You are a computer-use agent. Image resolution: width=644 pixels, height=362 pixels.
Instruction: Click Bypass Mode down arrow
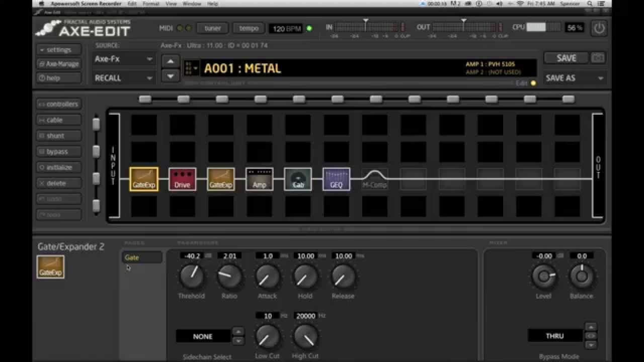[x=591, y=344]
